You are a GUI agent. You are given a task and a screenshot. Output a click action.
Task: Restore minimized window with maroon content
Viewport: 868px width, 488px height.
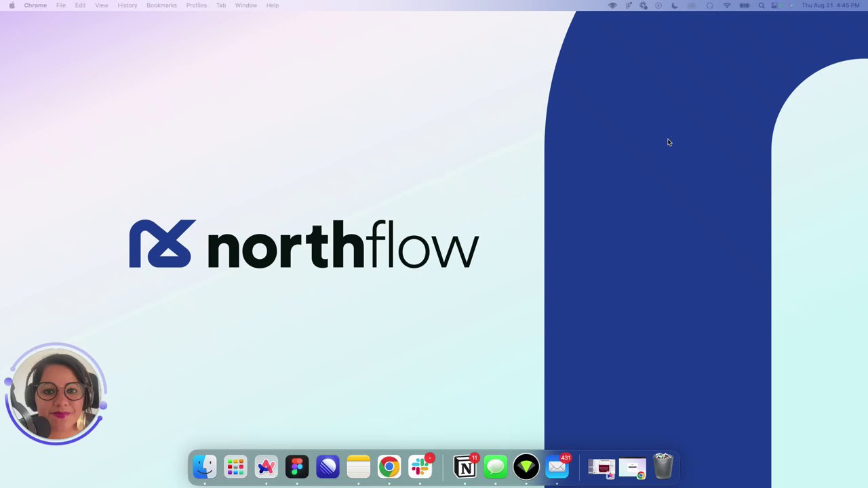601,468
